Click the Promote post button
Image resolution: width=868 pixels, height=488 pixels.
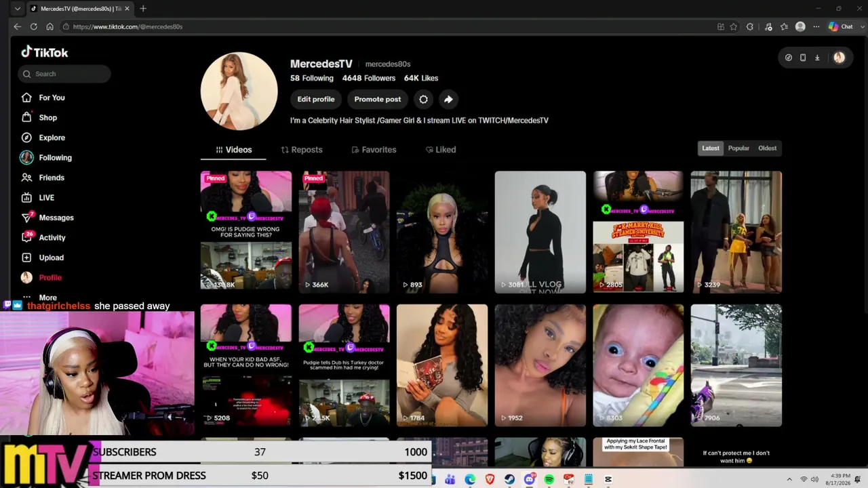[x=378, y=99]
